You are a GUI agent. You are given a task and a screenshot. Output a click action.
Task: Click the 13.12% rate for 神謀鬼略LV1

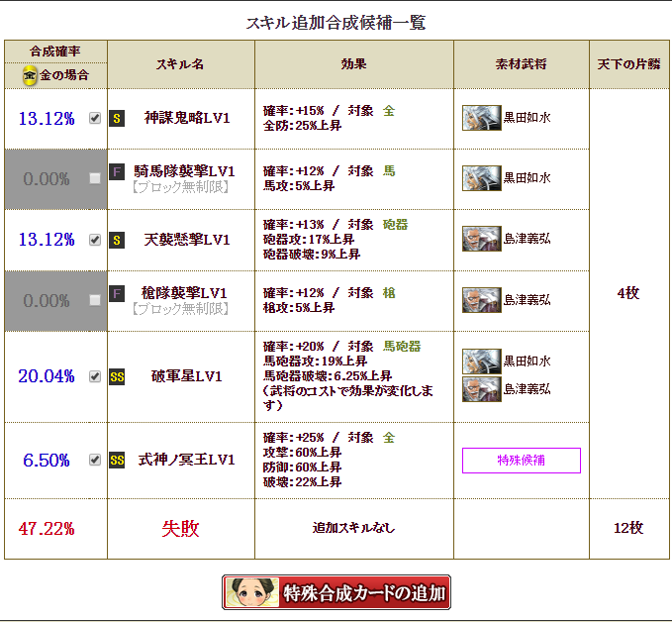coord(47,119)
